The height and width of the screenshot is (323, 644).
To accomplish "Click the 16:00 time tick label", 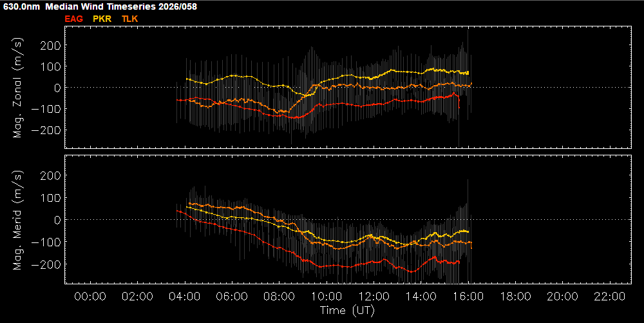I will [x=468, y=297].
